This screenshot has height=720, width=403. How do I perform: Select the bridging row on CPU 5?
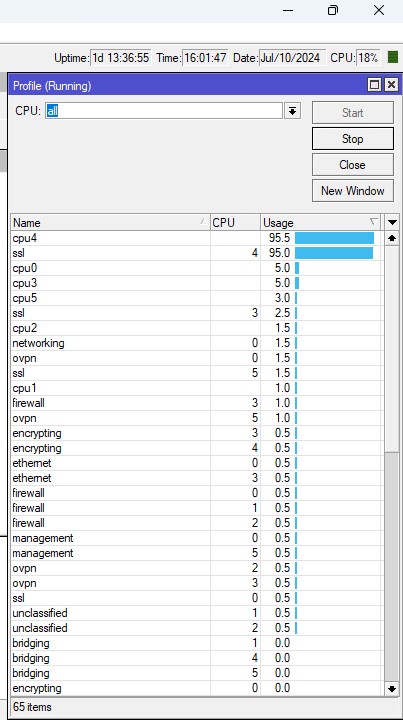(196, 673)
